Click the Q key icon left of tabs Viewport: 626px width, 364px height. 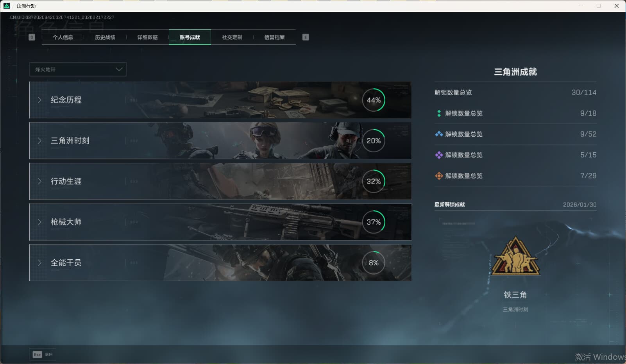[x=32, y=37]
